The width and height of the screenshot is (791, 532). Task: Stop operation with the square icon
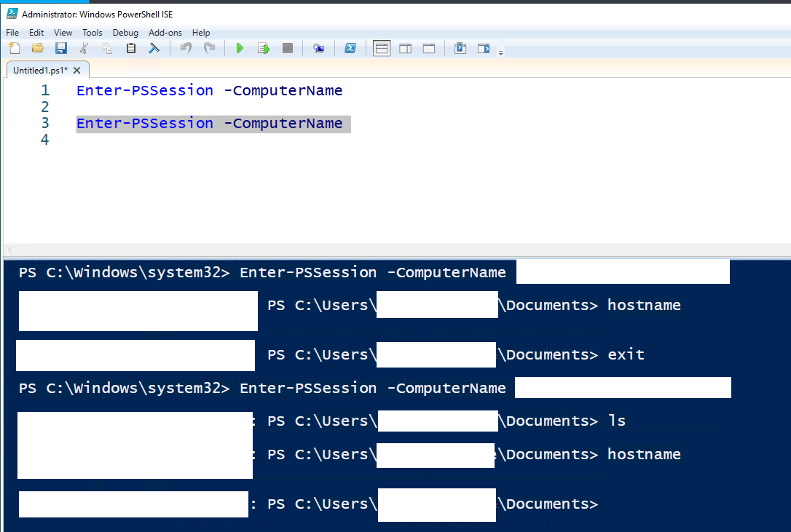(x=288, y=49)
